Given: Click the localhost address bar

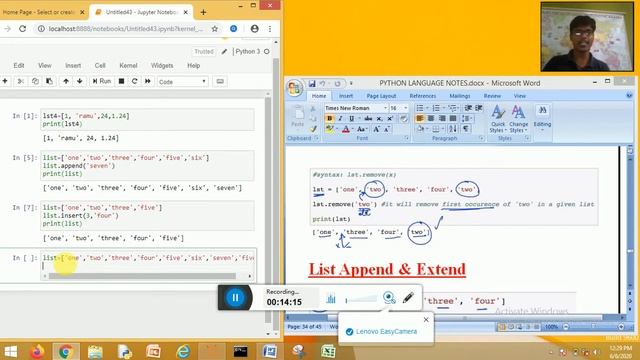Looking at the screenshot, I should [125, 29].
